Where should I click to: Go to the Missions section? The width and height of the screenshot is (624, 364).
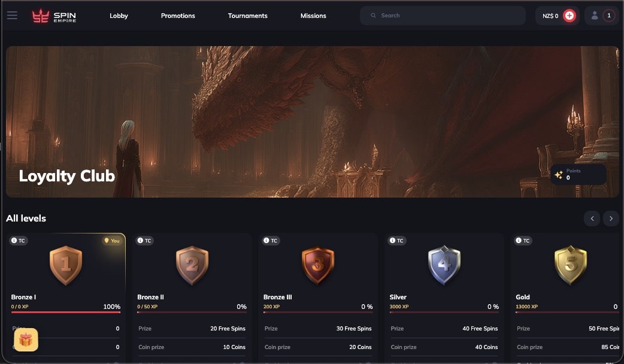click(x=313, y=16)
